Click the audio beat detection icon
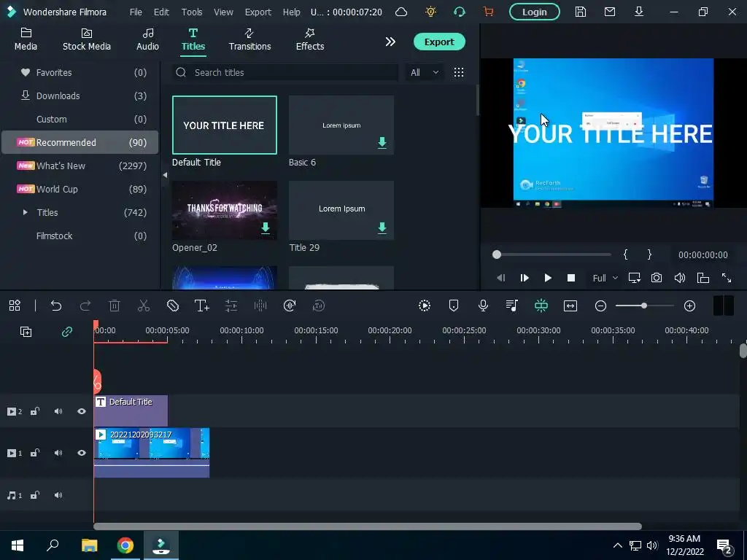The image size is (747, 560). point(260,306)
